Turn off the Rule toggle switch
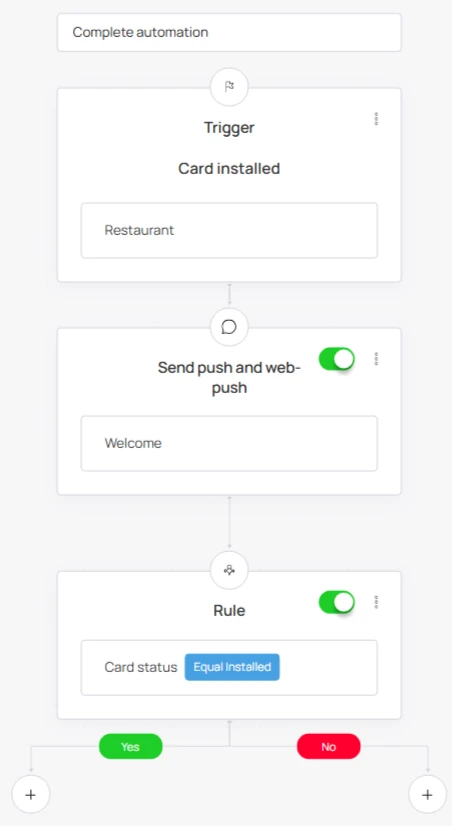The height and width of the screenshot is (826, 452). pos(337,603)
